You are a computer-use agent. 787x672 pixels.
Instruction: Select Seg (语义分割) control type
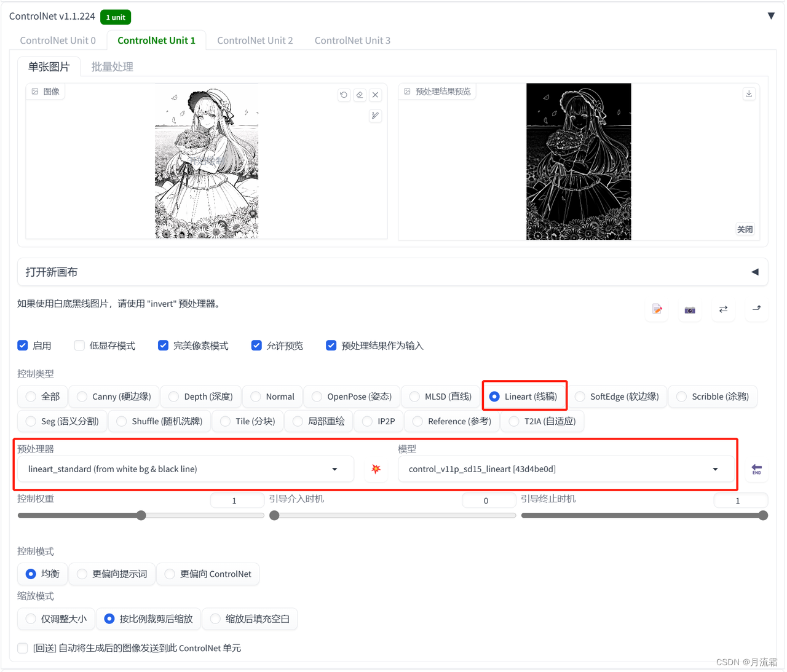tap(62, 421)
